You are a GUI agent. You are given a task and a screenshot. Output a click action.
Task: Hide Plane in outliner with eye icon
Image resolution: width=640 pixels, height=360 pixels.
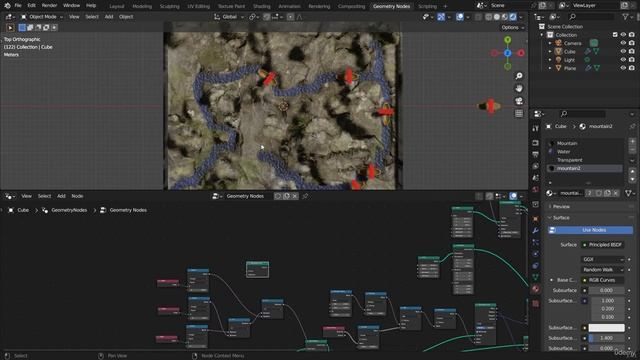tap(623, 68)
